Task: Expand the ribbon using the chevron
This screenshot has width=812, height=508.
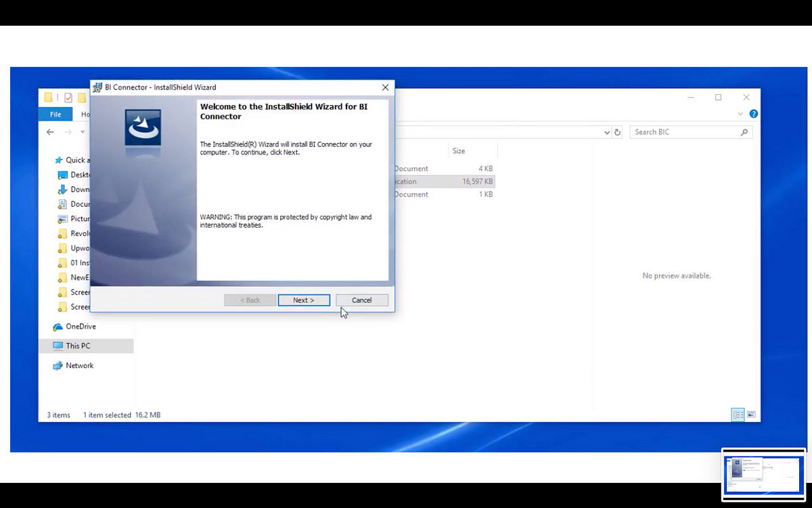Action: 741,114
